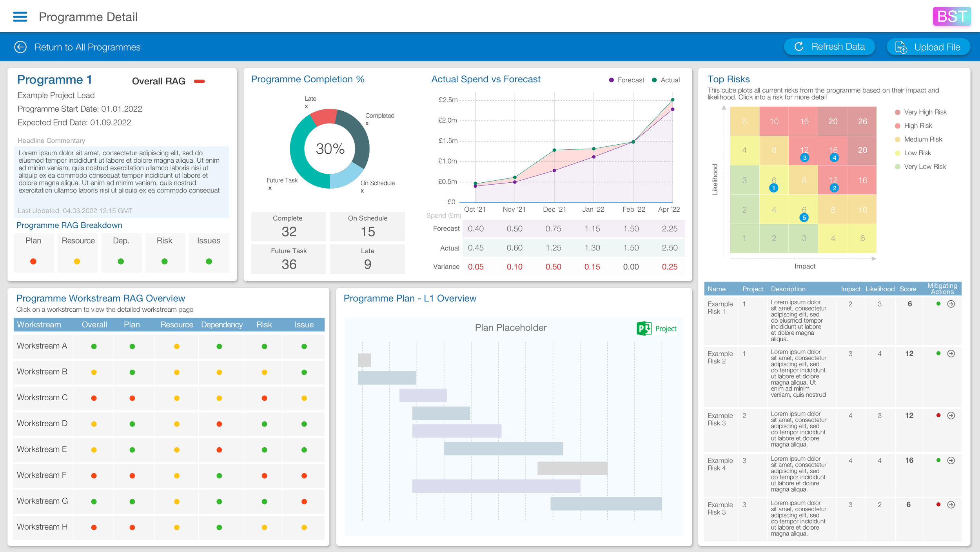Toggle Very High Risk legend item
This screenshot has width=980, height=552.
(921, 112)
